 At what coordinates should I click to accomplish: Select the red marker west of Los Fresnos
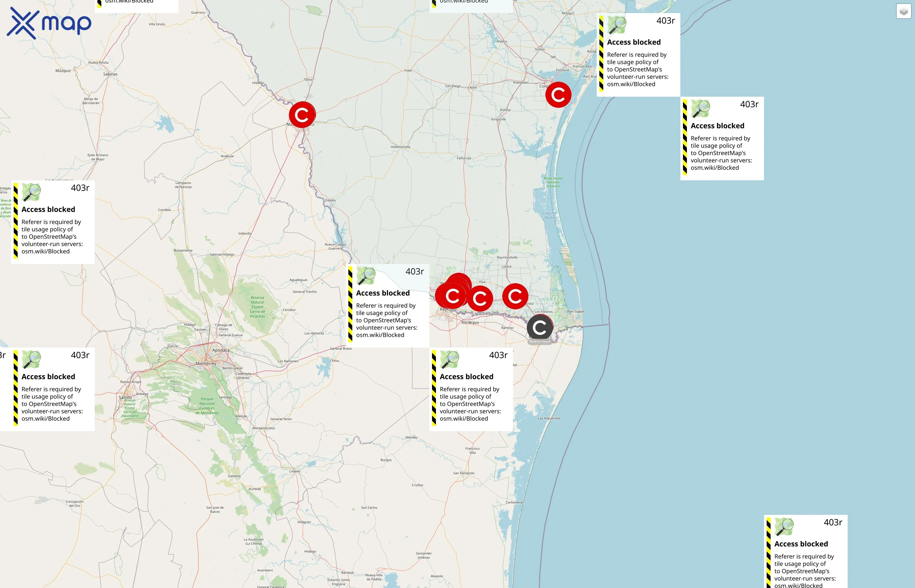pyautogui.click(x=515, y=296)
